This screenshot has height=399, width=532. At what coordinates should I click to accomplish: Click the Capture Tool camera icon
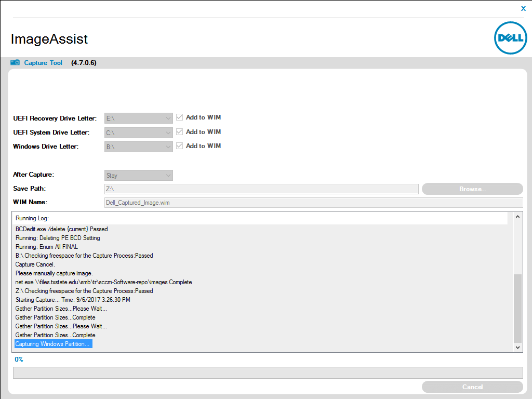(15, 62)
